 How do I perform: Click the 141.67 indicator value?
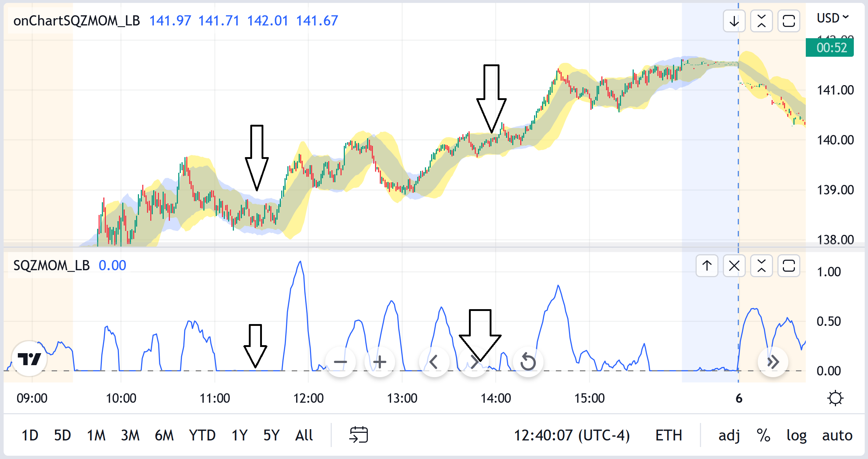pos(317,21)
